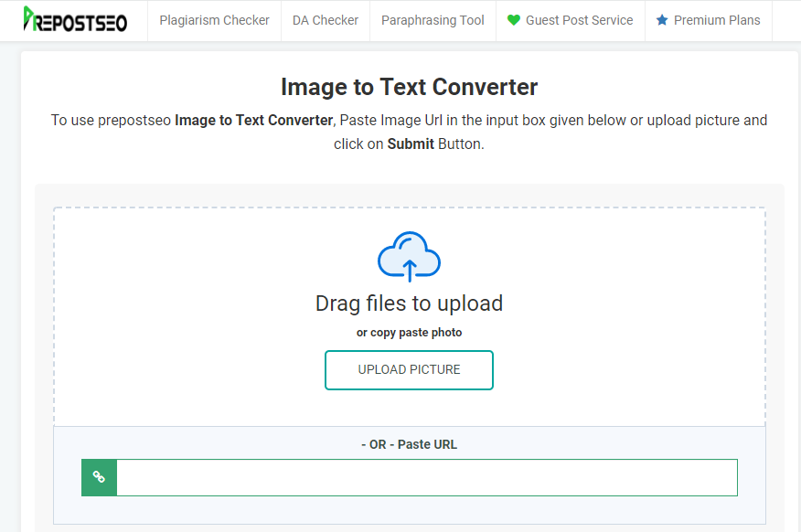View Premium Plans
This screenshot has height=532, width=801.
click(x=717, y=20)
